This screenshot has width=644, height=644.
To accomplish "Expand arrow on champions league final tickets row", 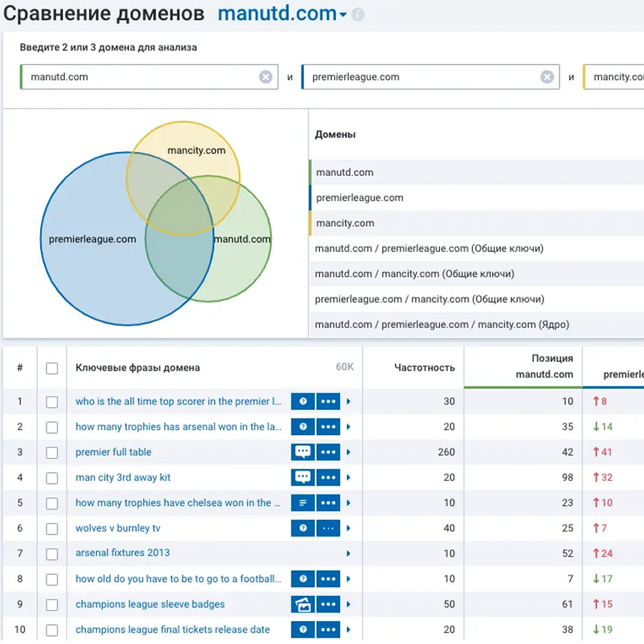I will coord(348,630).
